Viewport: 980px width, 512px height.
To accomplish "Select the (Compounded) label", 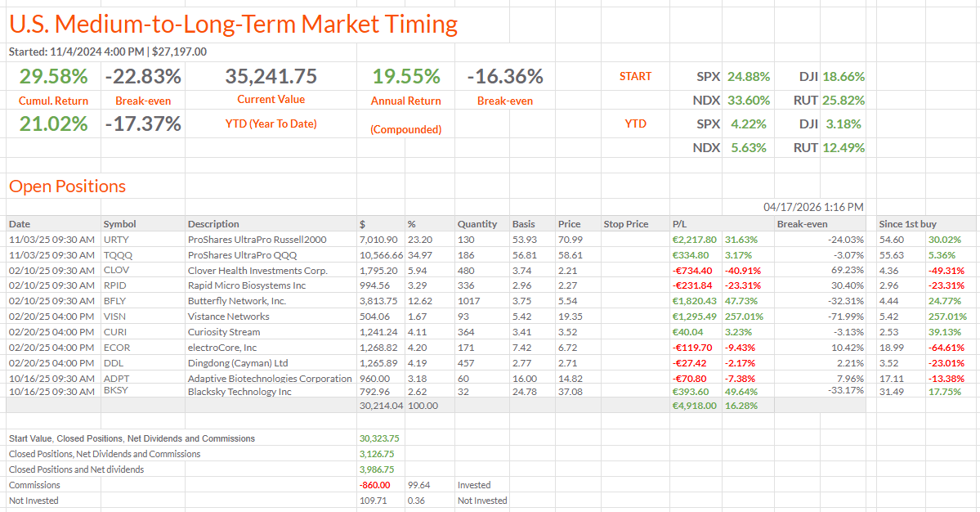I will click(x=405, y=129).
